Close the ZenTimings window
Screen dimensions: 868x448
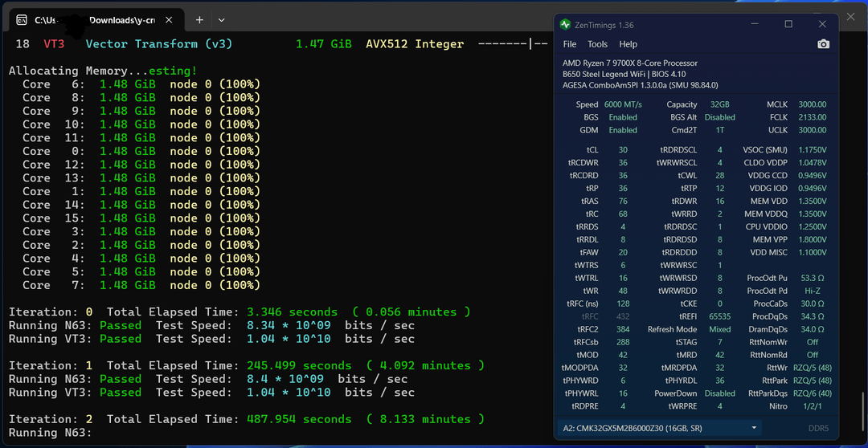[822, 25]
